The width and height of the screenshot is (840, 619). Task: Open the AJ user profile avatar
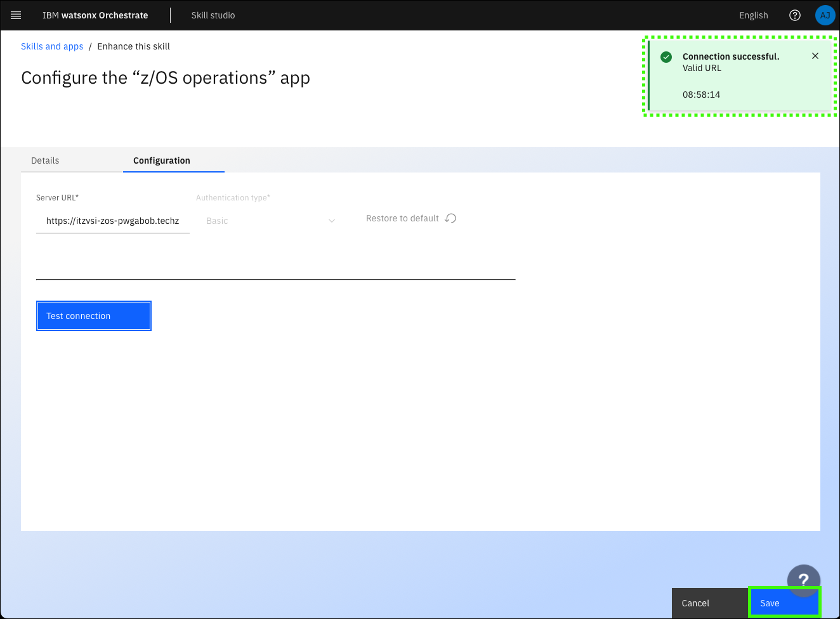[825, 15]
